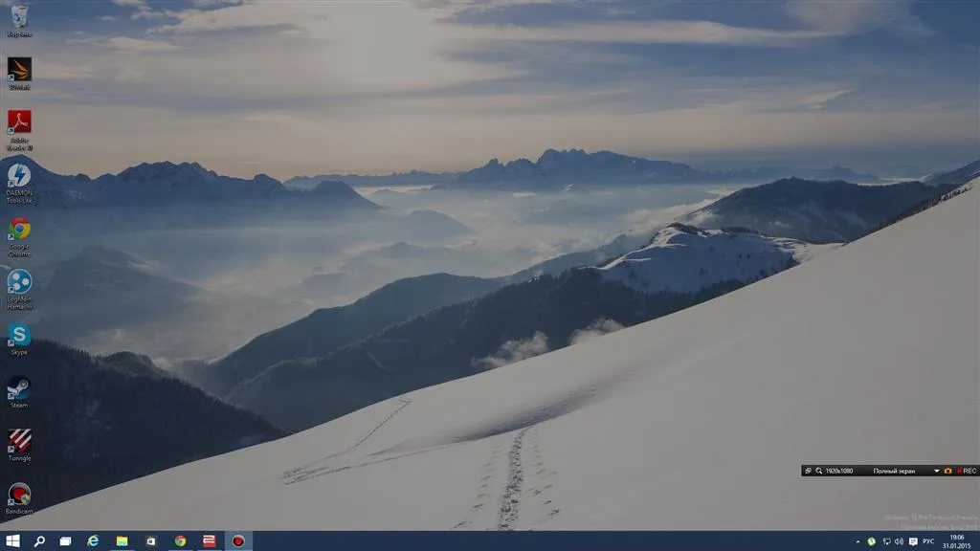Open the capture mode dropdown arrow
The height and width of the screenshot is (551, 980).
click(936, 471)
